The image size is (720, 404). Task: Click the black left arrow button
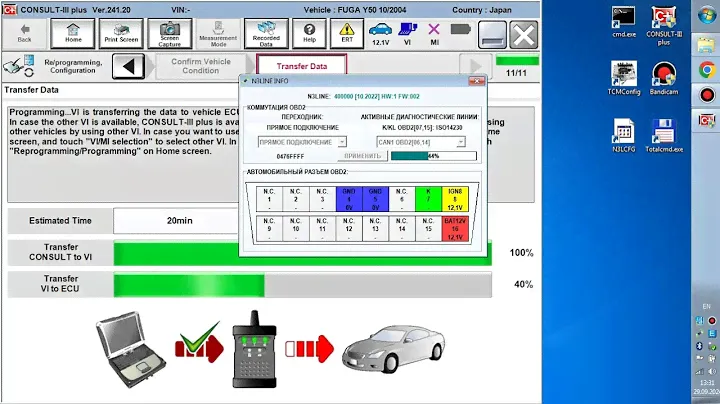[128, 67]
